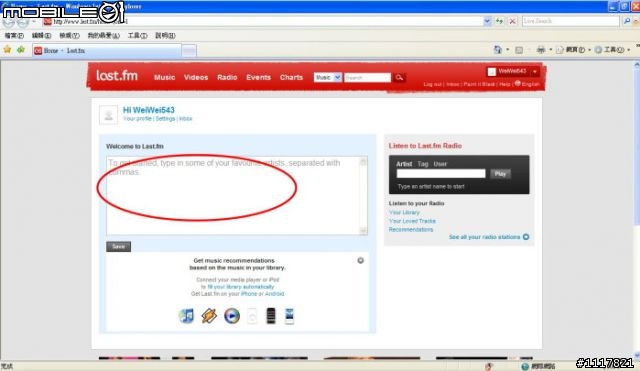The width and height of the screenshot is (640, 371).
Task: Dismiss the music recommendations box
Action: point(360,260)
